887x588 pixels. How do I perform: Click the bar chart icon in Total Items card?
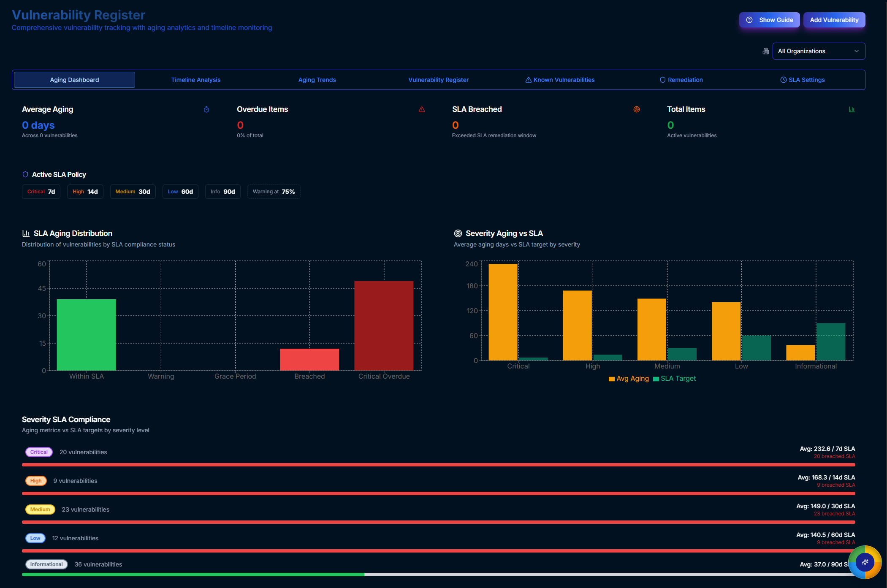pyautogui.click(x=852, y=109)
